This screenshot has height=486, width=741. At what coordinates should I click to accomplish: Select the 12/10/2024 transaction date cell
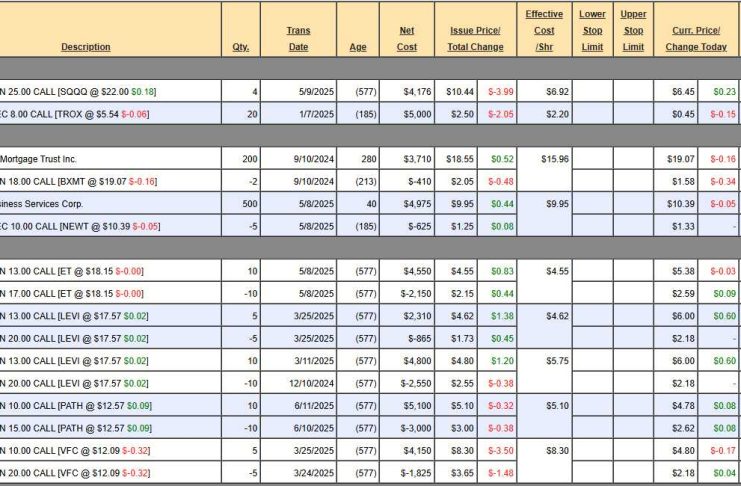click(x=298, y=383)
